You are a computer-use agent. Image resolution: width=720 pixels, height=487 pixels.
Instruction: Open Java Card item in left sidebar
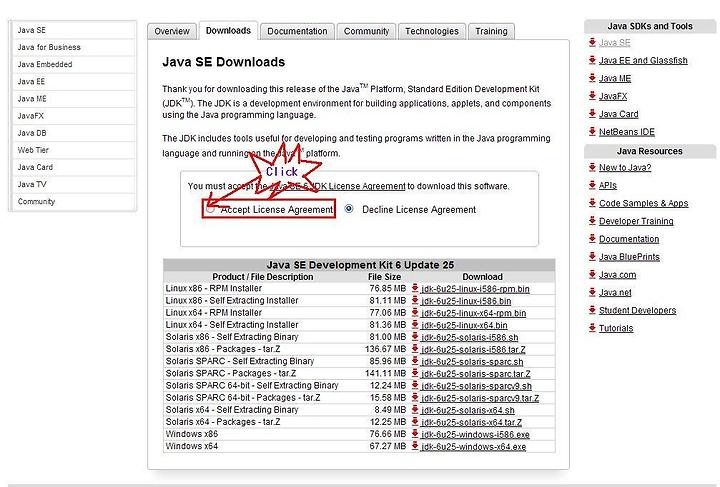[74, 167]
